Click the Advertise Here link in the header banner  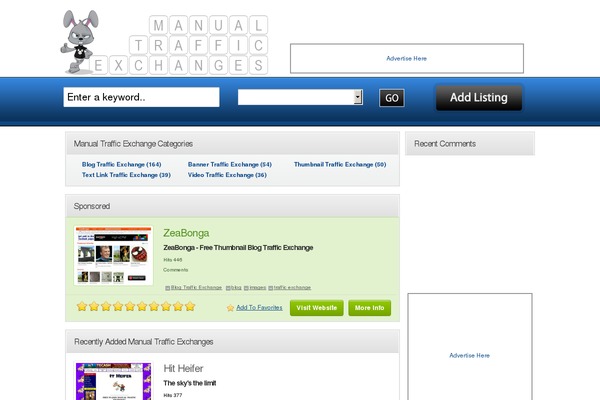pyautogui.click(x=406, y=58)
